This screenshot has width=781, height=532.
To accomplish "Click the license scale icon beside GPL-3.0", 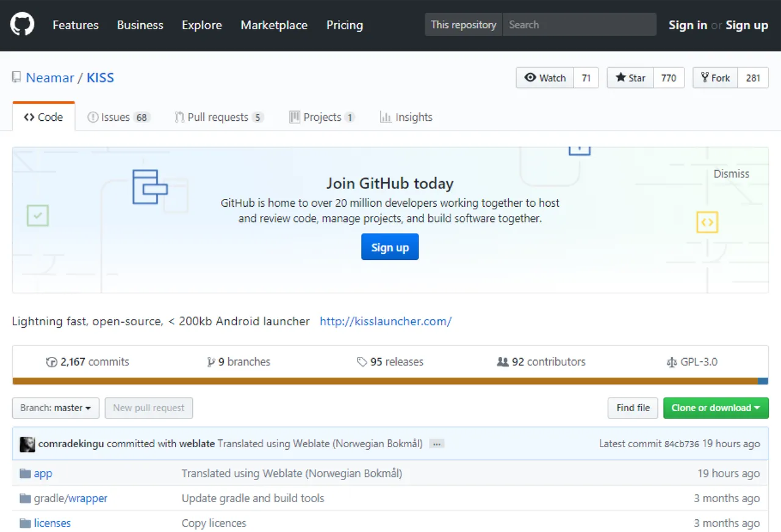I will pyautogui.click(x=672, y=362).
